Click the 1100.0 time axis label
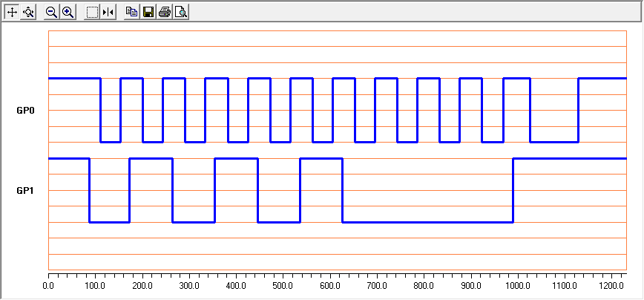The width and height of the screenshot is (644, 300). click(x=565, y=285)
